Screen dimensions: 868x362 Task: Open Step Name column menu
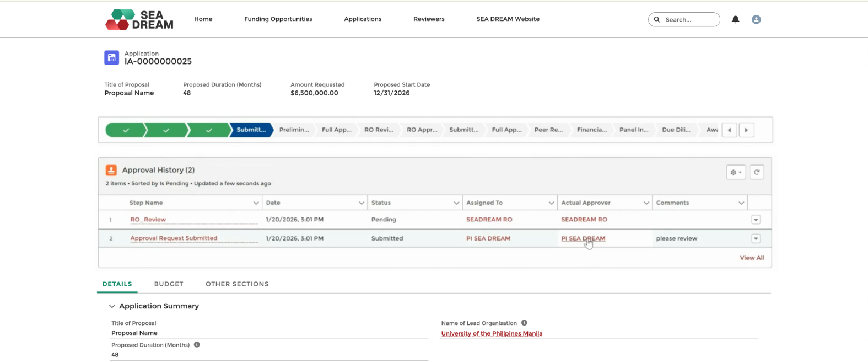[x=256, y=203]
